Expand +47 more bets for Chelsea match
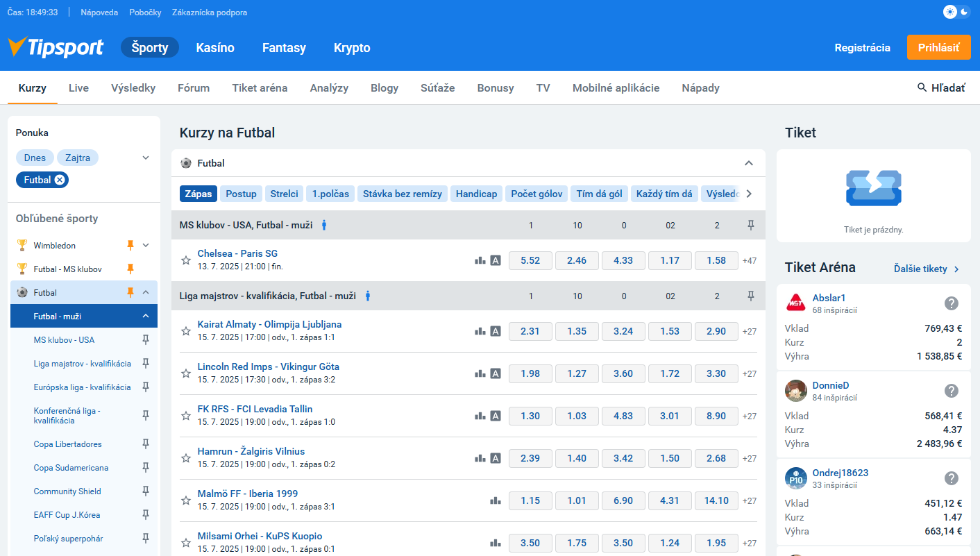The height and width of the screenshot is (556, 980). point(750,260)
